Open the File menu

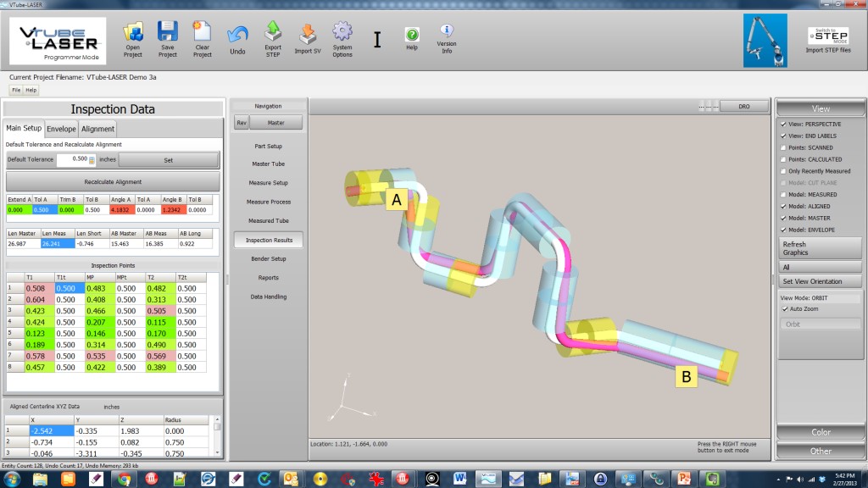click(16, 90)
